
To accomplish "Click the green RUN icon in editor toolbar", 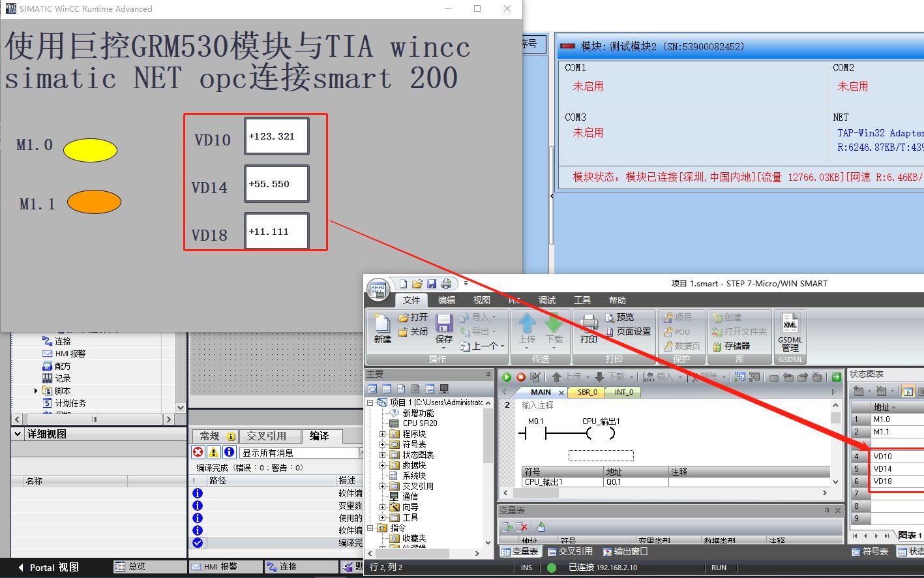I will coord(507,377).
